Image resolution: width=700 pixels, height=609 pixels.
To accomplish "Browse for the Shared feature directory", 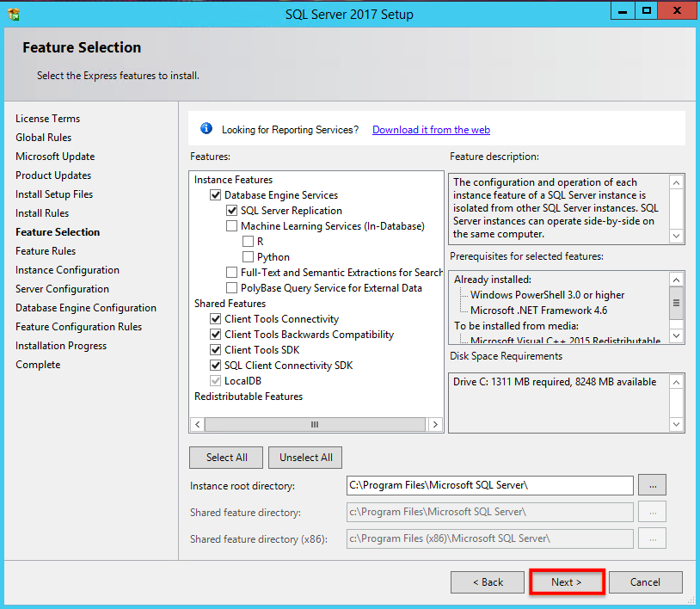I will pos(652,512).
